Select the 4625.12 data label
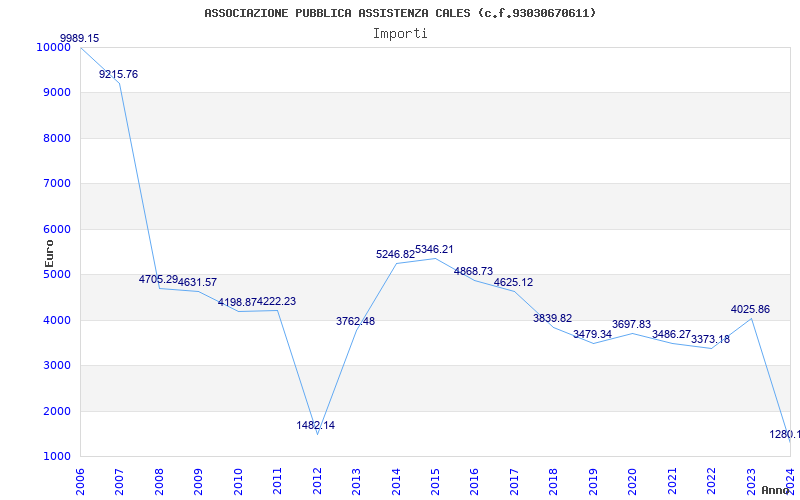 click(x=513, y=282)
